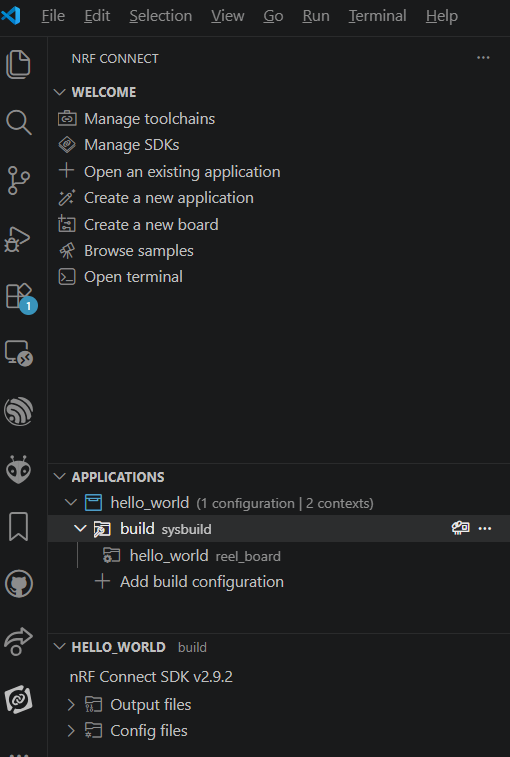
Task: Click the 'reel_board' label text
Action: tap(248, 556)
